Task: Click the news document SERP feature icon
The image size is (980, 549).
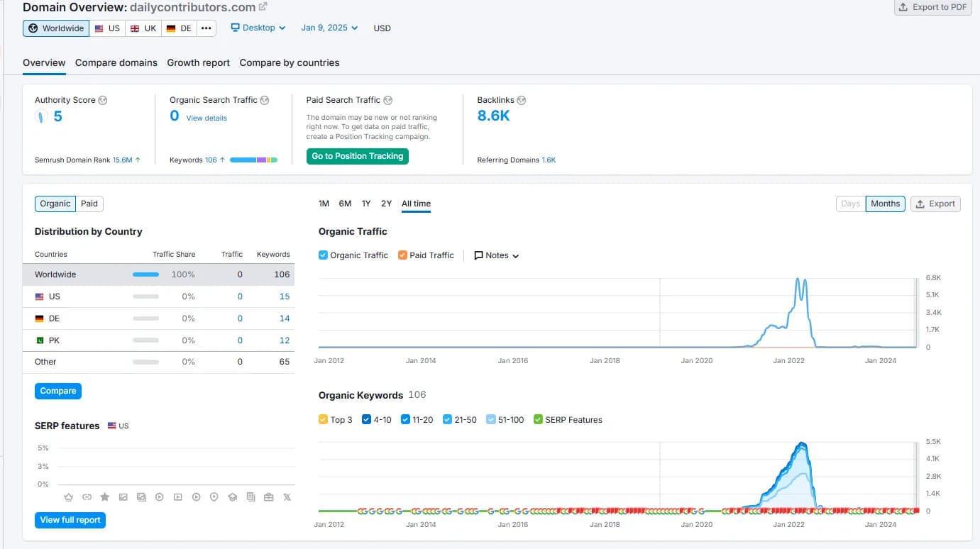Action: click(x=250, y=497)
